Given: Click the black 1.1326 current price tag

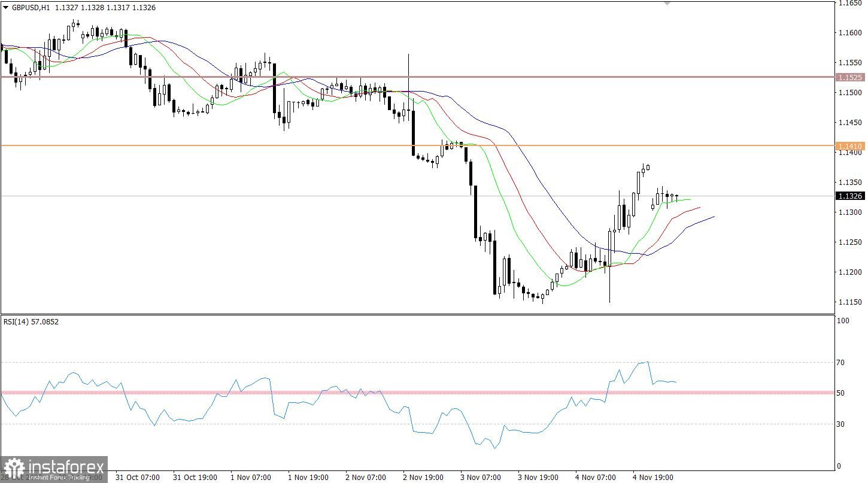Looking at the screenshot, I should click(850, 196).
